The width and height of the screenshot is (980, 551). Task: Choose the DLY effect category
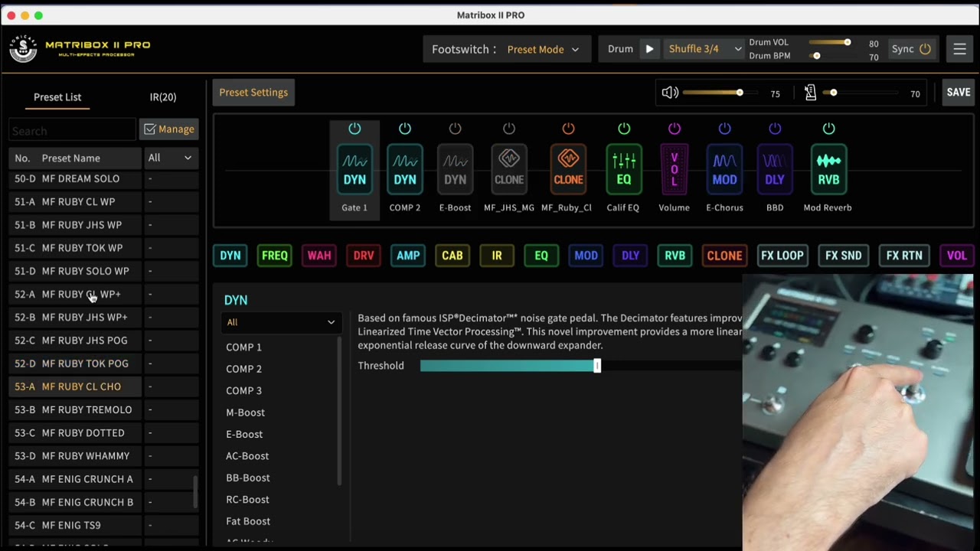point(630,256)
